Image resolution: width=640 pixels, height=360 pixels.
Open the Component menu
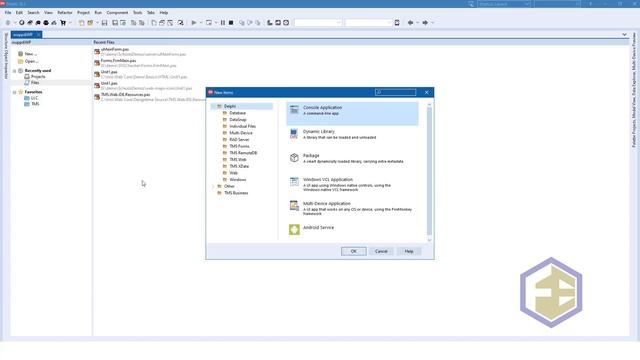(117, 13)
